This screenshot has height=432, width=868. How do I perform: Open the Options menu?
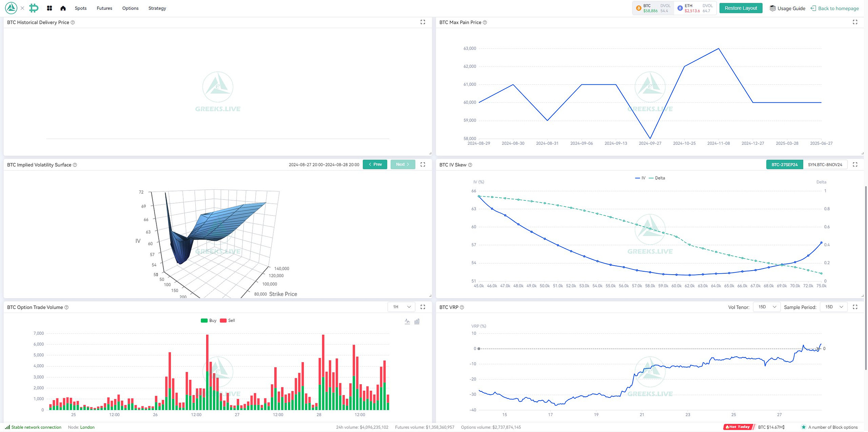pos(130,8)
